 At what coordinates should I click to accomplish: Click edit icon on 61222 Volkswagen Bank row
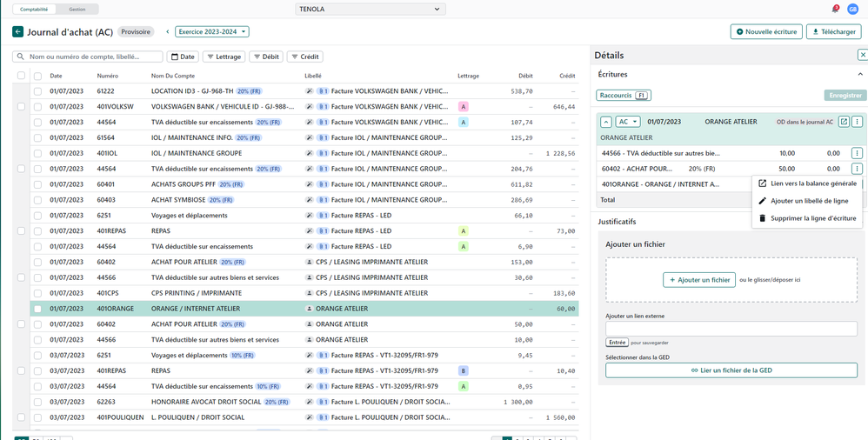click(x=309, y=91)
